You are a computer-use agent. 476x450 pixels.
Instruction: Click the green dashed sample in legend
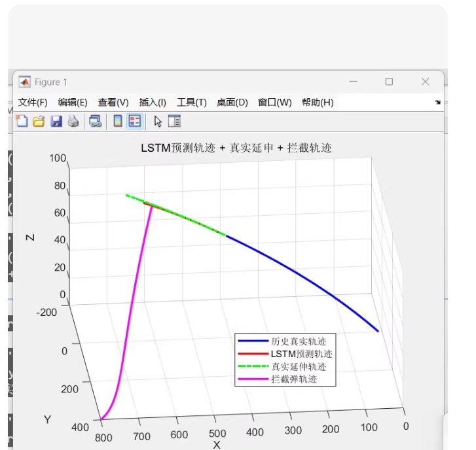pyautogui.click(x=253, y=366)
